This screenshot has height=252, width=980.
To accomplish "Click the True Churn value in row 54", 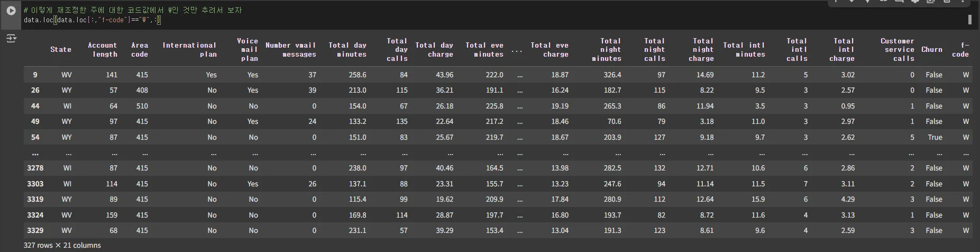I will point(935,137).
